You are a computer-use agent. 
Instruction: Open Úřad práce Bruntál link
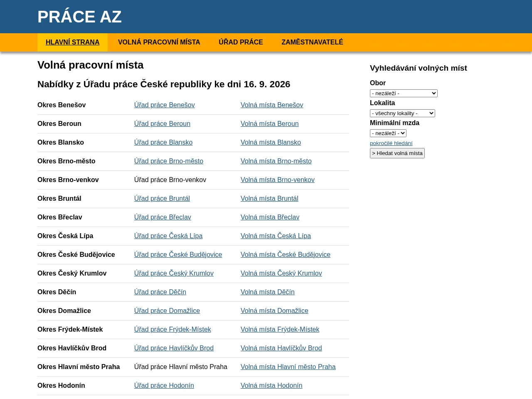coord(162,199)
